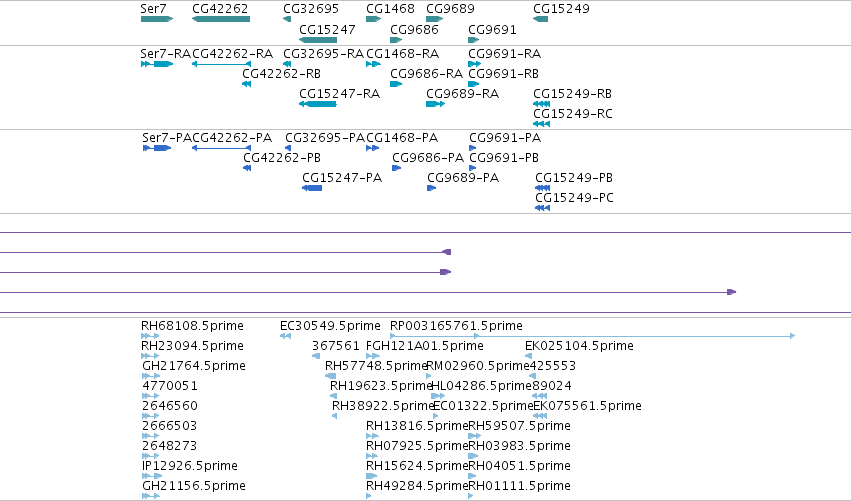This screenshot has width=851, height=501.
Task: Select EST RH23094.5prime
Action: point(150,357)
